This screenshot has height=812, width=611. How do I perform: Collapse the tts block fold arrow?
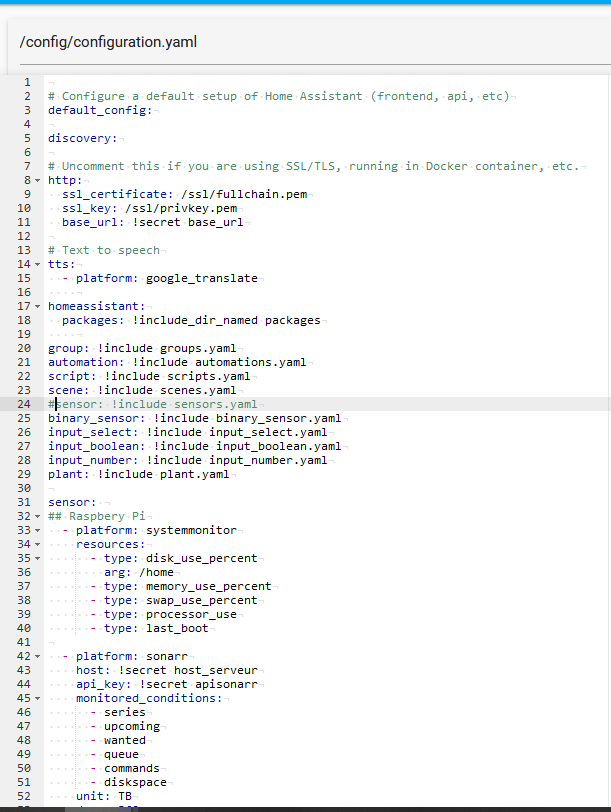click(38, 264)
